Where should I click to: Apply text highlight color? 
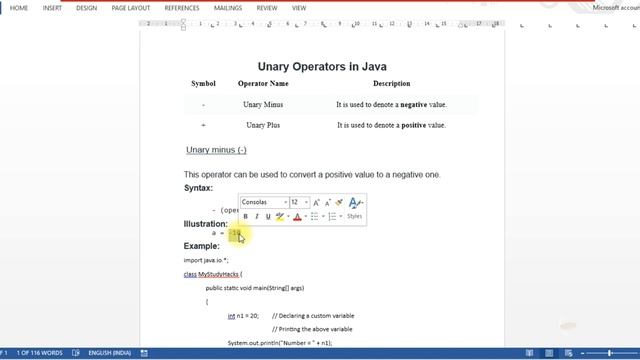point(280,216)
